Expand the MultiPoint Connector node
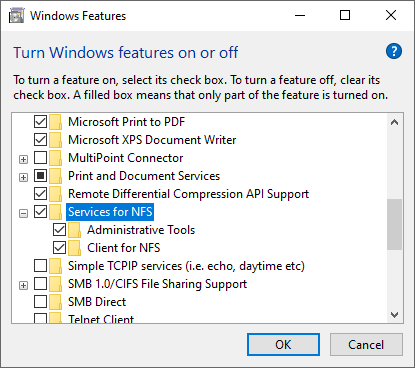 pyautogui.click(x=23, y=159)
